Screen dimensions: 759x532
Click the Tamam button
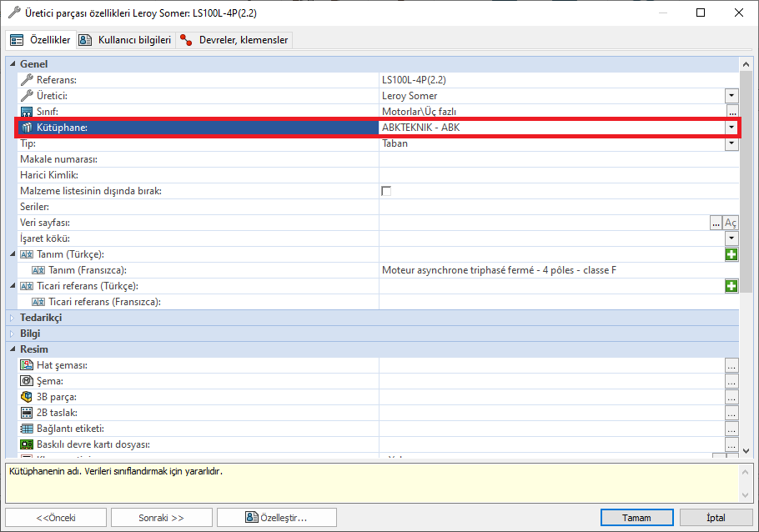coord(636,518)
